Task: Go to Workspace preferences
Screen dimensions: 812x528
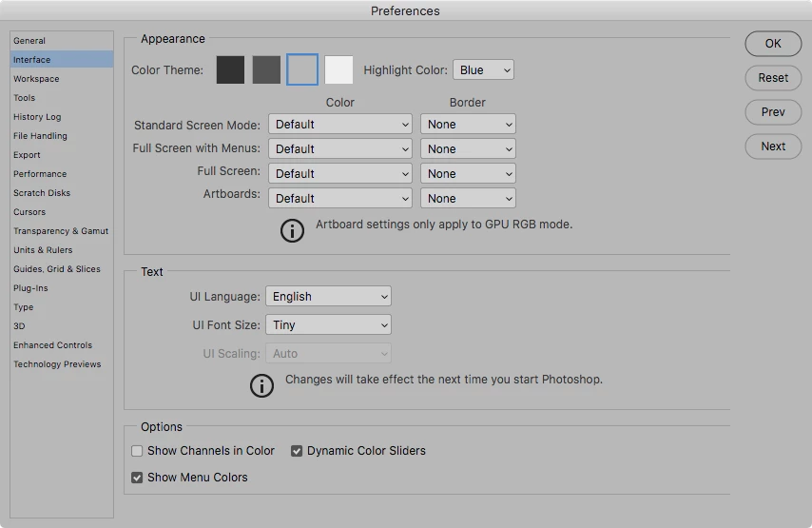Action: pyautogui.click(x=62, y=79)
